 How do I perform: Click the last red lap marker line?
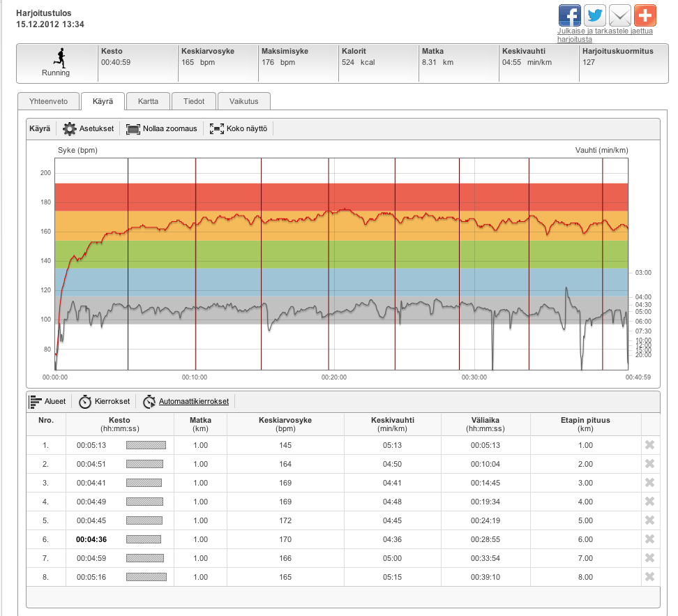click(603, 264)
